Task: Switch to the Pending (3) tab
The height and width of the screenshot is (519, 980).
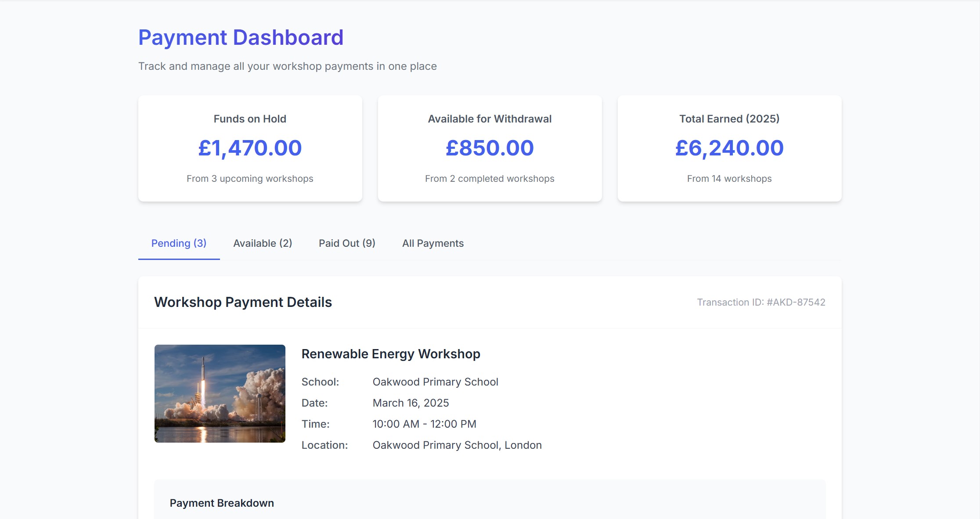Action: [x=179, y=243]
